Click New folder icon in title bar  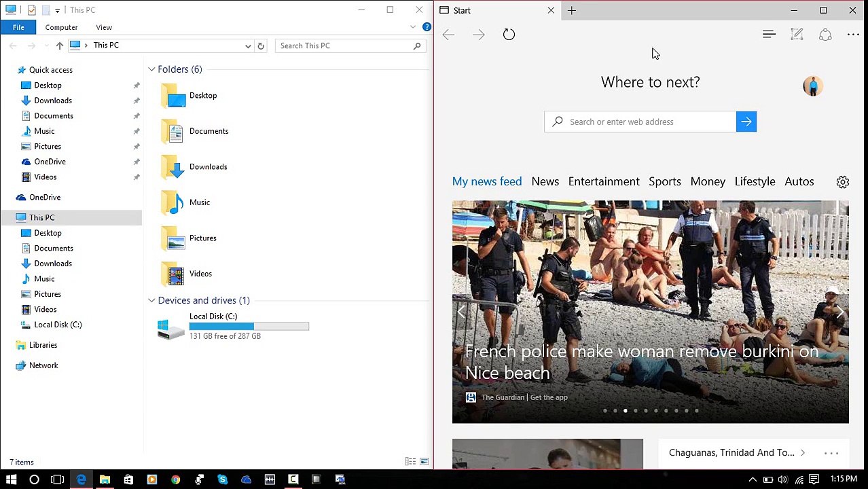point(46,10)
